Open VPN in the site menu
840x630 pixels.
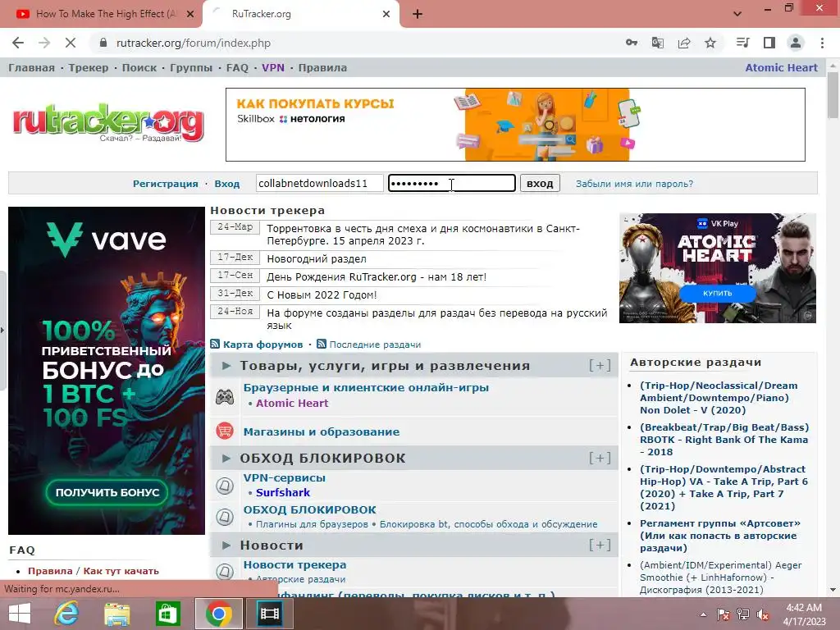273,68
